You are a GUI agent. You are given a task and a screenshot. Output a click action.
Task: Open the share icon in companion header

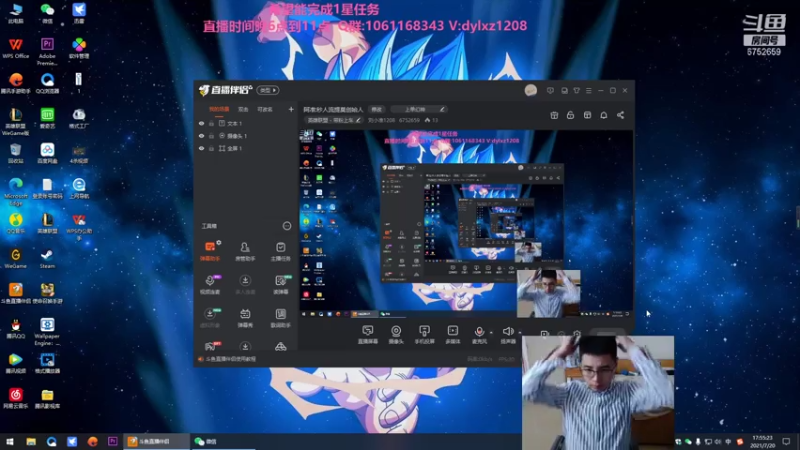[x=620, y=115]
